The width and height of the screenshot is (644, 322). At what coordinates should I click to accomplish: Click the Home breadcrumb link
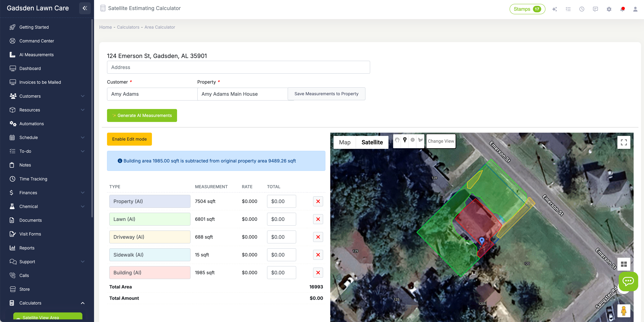coord(105,27)
